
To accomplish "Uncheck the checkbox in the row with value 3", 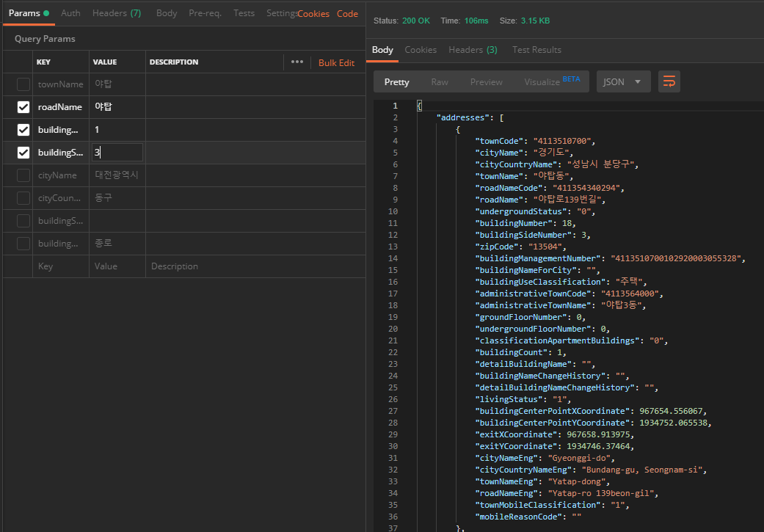I will tap(23, 153).
